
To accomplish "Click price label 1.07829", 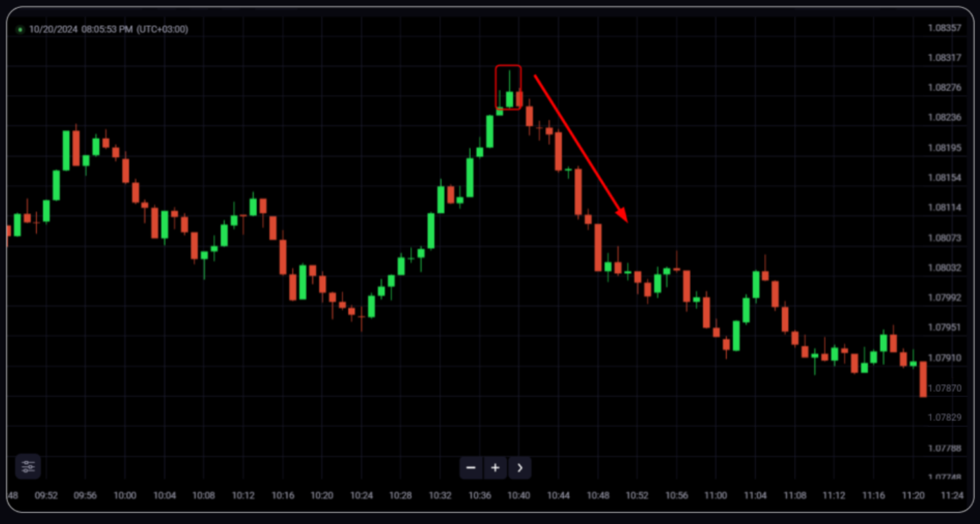I will point(944,418).
